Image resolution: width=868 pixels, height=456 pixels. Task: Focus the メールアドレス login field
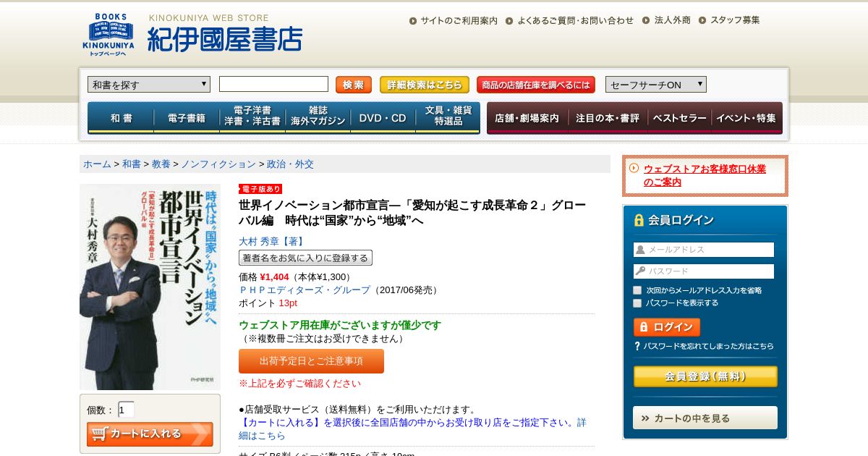coord(704,250)
